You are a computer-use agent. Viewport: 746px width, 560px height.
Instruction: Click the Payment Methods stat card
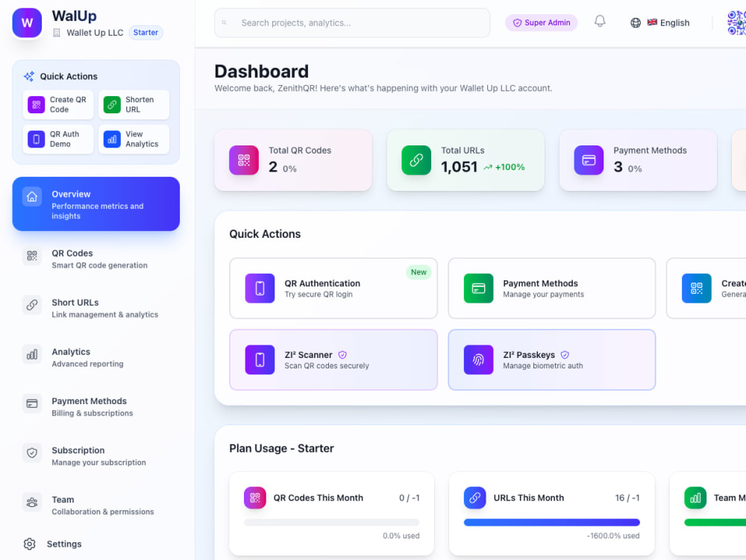(x=639, y=160)
